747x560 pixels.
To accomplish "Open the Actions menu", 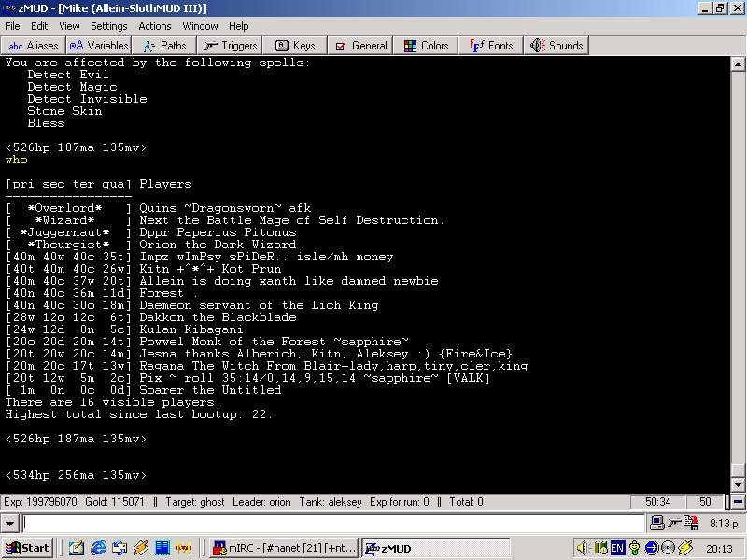I will point(155,26).
